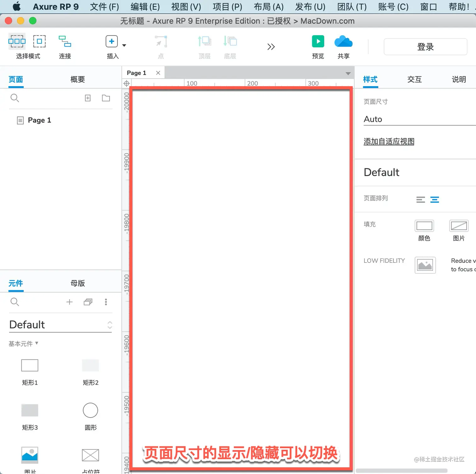Click the 点 point tool icon
The width and height of the screenshot is (476, 474).
point(161,42)
